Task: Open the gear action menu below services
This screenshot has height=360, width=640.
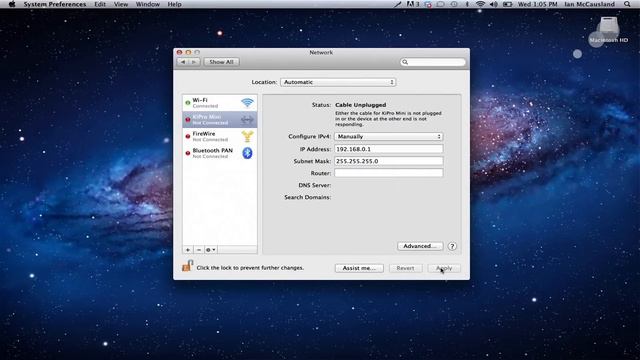Action: [x=211, y=249]
